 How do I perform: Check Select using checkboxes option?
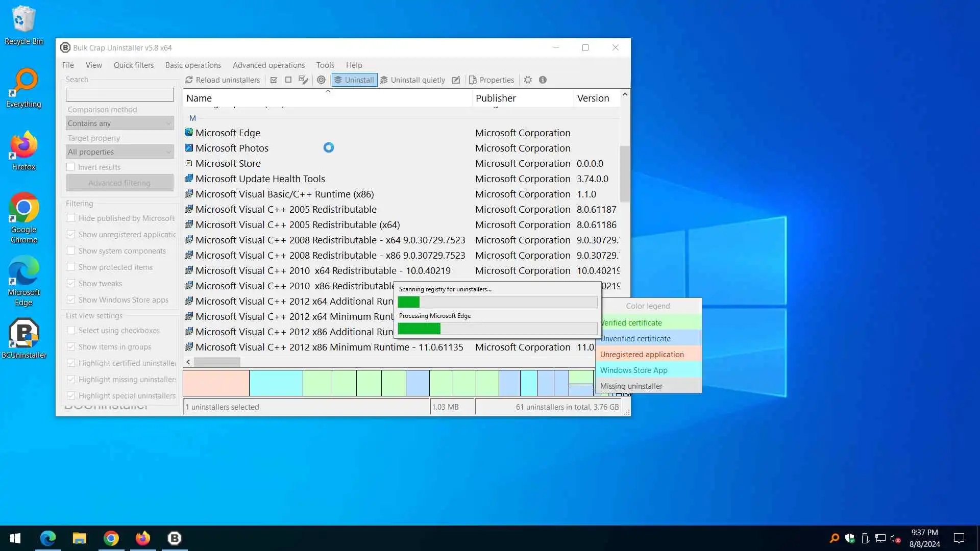coord(71,331)
